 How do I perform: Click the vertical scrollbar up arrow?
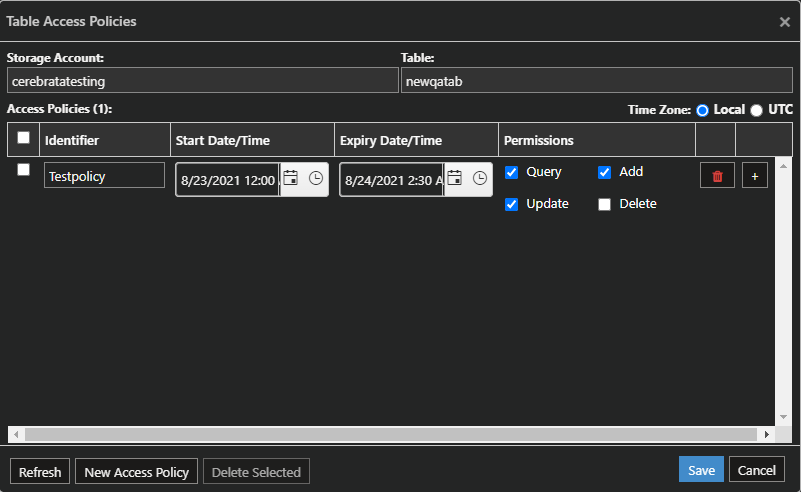point(783,167)
